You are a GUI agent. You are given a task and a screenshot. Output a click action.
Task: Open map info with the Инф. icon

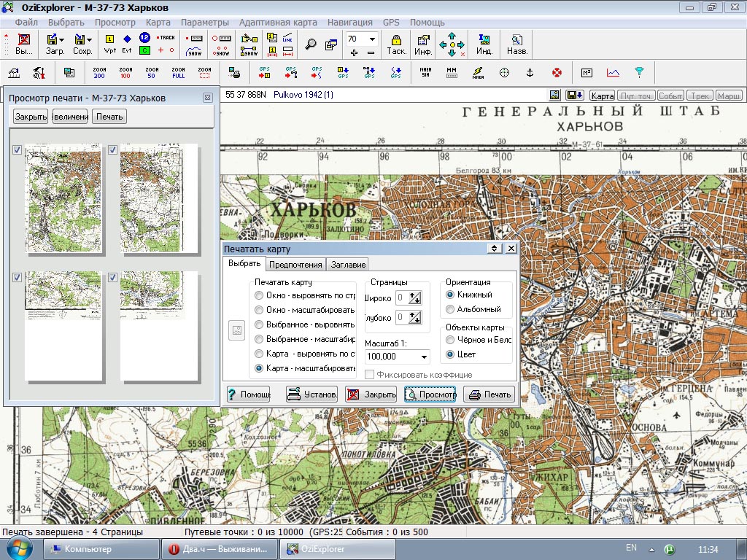423,44
